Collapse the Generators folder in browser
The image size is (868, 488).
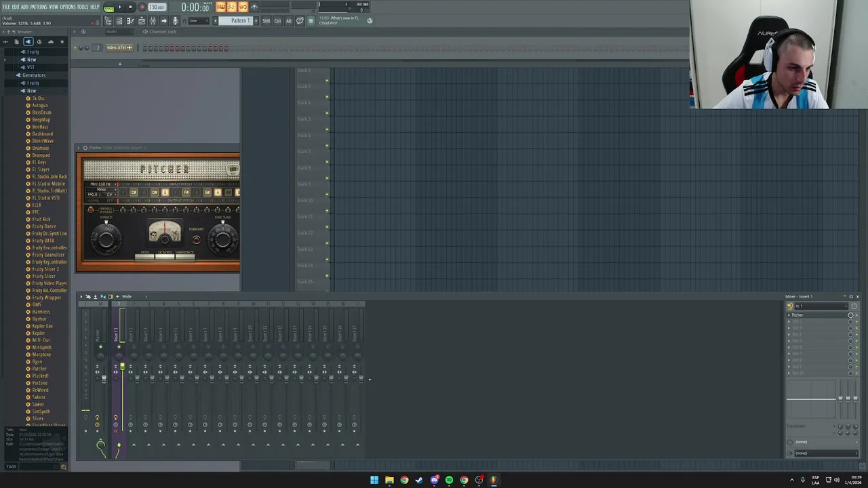click(x=33, y=75)
